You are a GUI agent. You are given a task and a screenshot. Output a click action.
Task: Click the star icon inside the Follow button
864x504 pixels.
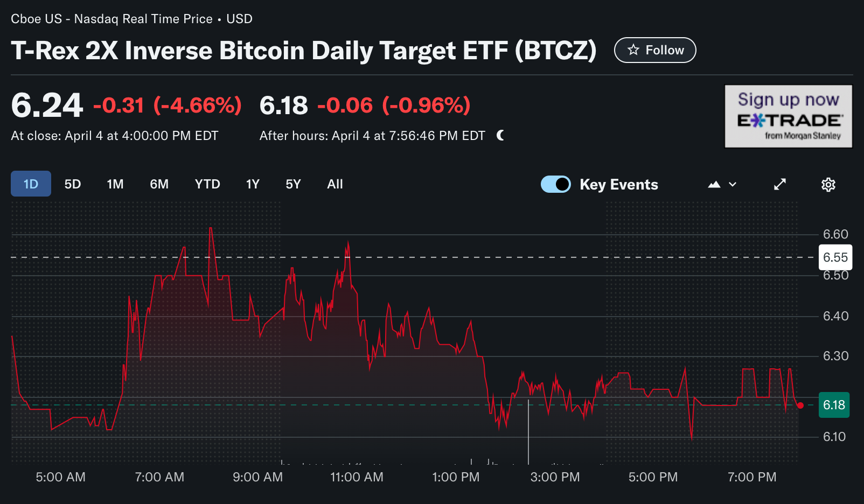pyautogui.click(x=633, y=50)
